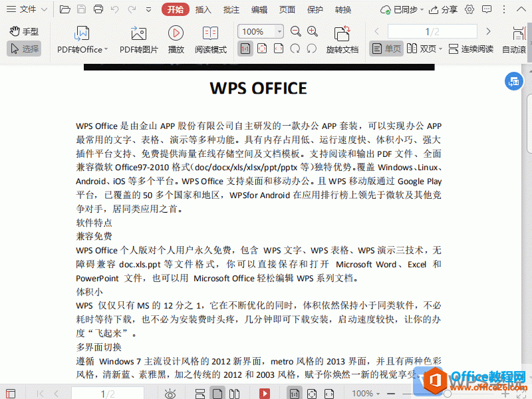The image size is (532, 399).
Task: Open the 100% zoom level dropdown
Action: [259, 31]
